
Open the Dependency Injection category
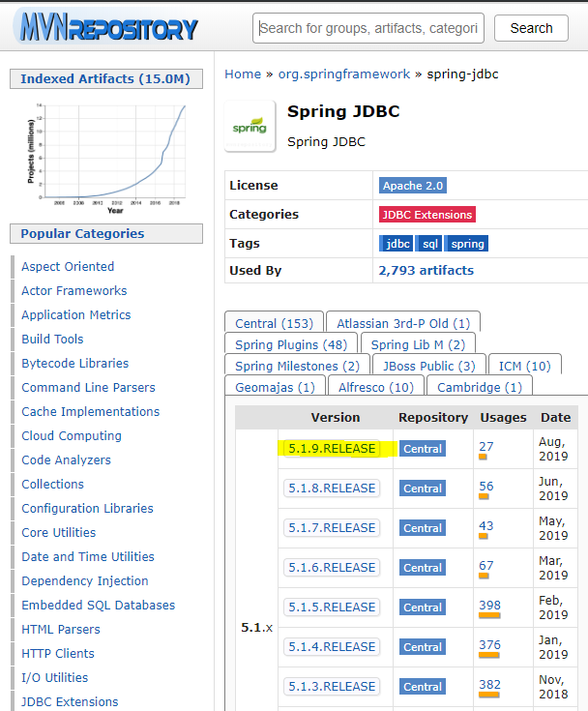(x=85, y=580)
